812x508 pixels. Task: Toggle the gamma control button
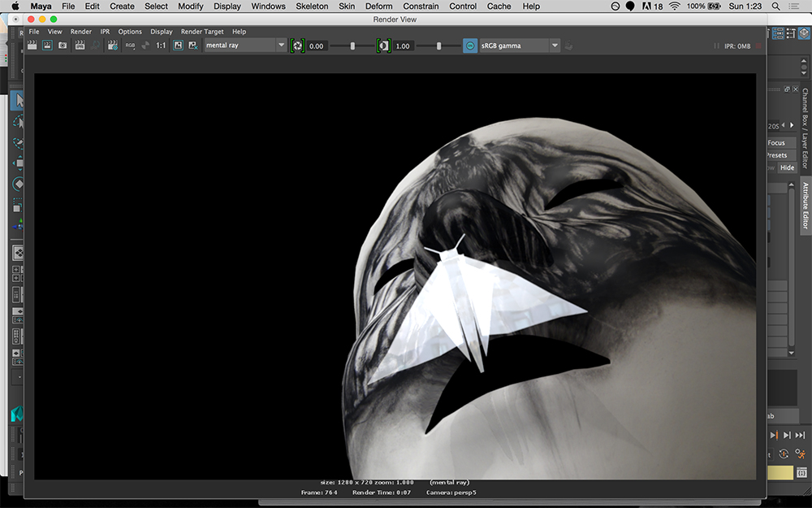384,46
